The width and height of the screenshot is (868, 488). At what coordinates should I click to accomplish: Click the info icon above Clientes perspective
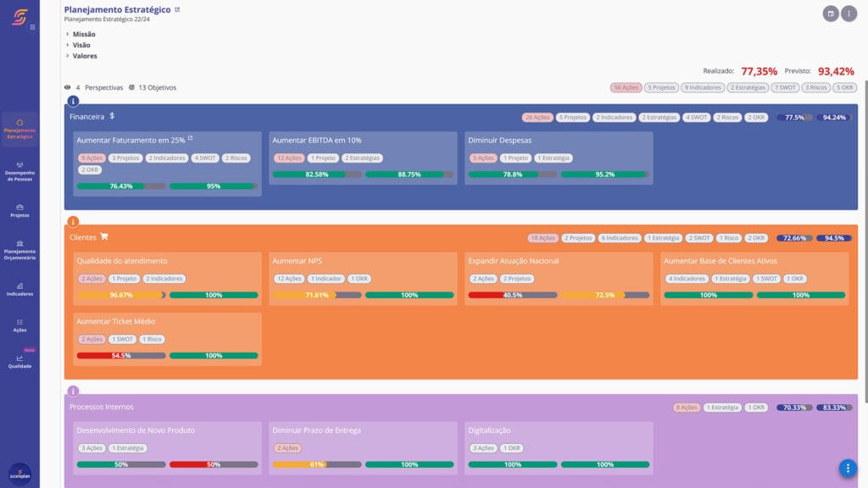point(73,222)
